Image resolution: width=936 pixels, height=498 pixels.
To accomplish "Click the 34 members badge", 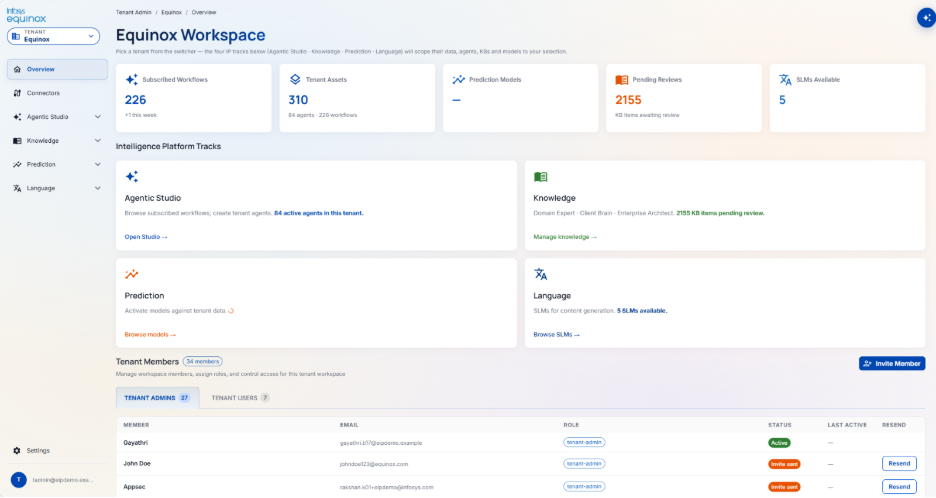I will (202, 361).
